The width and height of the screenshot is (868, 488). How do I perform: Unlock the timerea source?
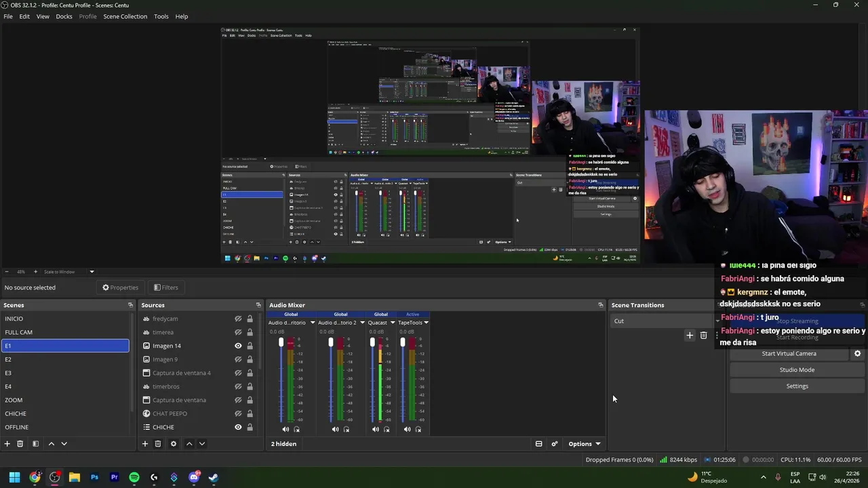[250, 332]
